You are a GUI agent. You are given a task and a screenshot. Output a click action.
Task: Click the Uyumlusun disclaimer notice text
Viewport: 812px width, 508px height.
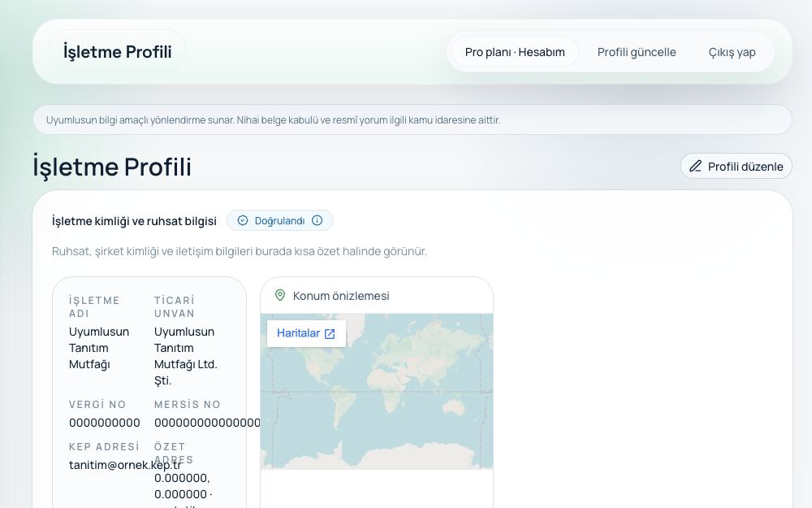(x=273, y=119)
